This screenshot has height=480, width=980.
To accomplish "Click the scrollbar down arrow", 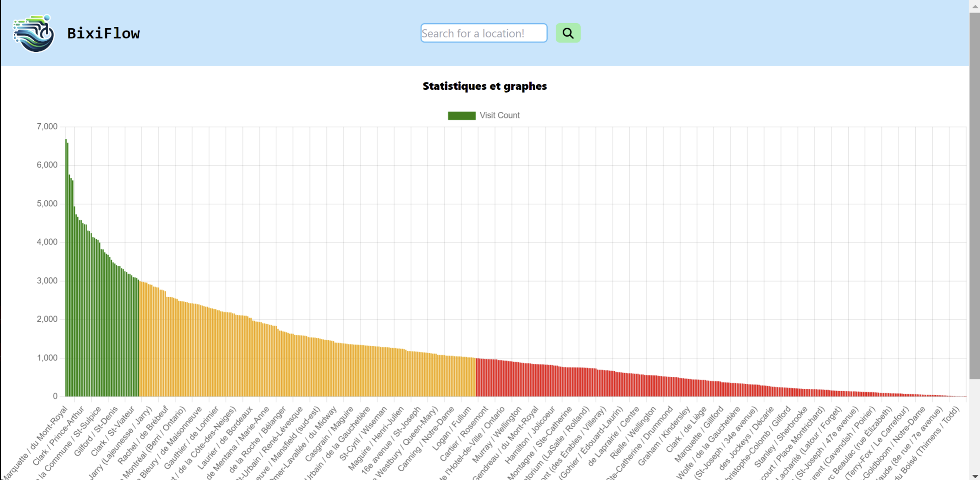I will (974, 476).
